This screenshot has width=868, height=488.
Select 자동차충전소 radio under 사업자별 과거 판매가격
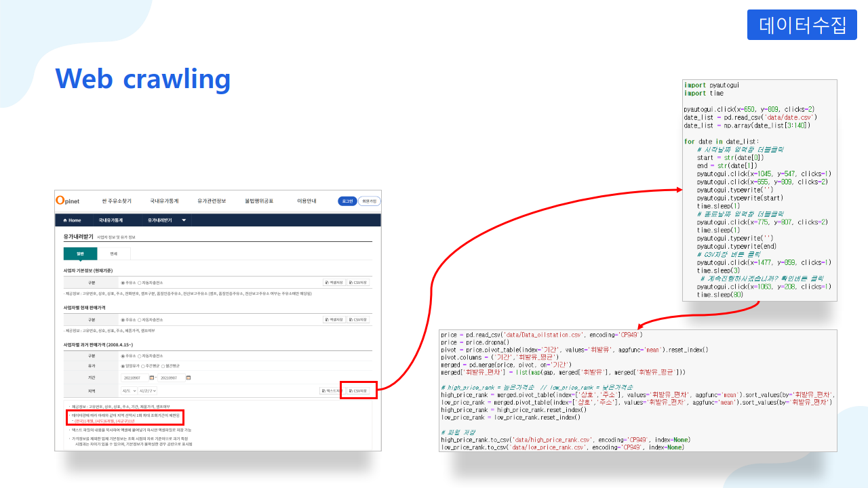point(140,356)
